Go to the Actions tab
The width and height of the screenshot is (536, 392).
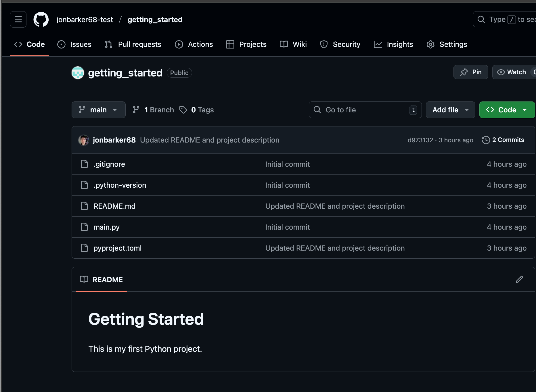pyautogui.click(x=194, y=44)
